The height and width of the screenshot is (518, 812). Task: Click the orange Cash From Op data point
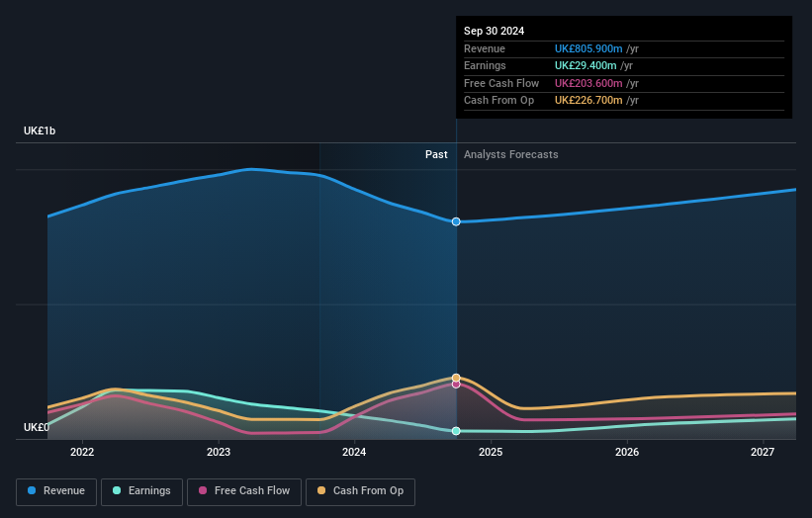pos(456,378)
